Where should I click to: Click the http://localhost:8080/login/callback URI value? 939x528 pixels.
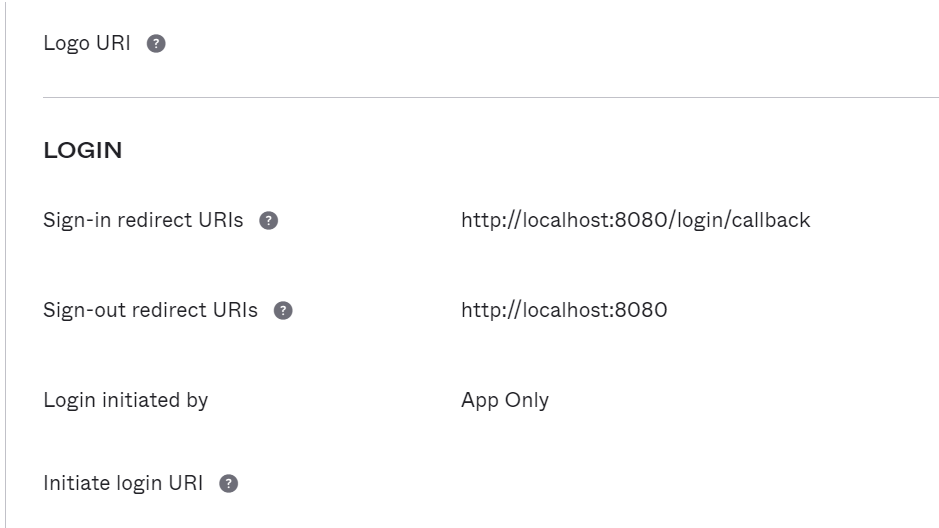point(635,220)
